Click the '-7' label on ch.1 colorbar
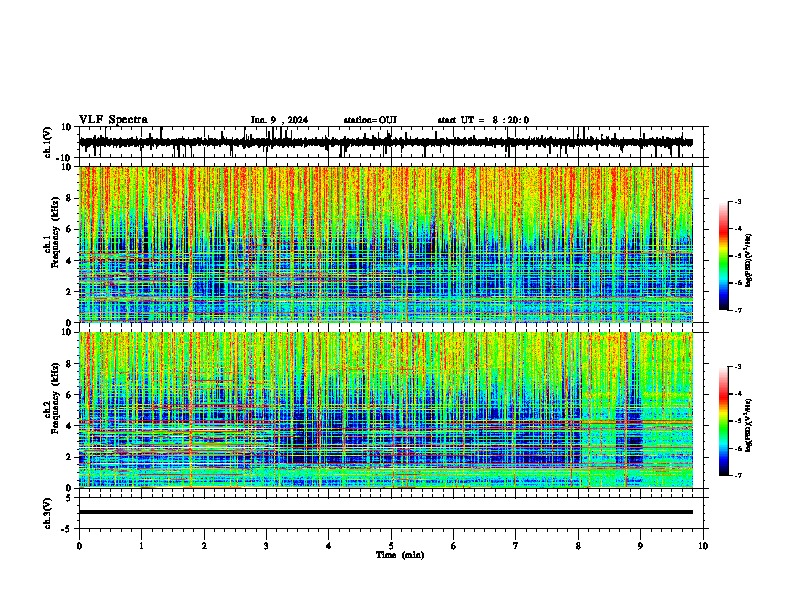Screen dimensions: 792x612 (x=737, y=310)
